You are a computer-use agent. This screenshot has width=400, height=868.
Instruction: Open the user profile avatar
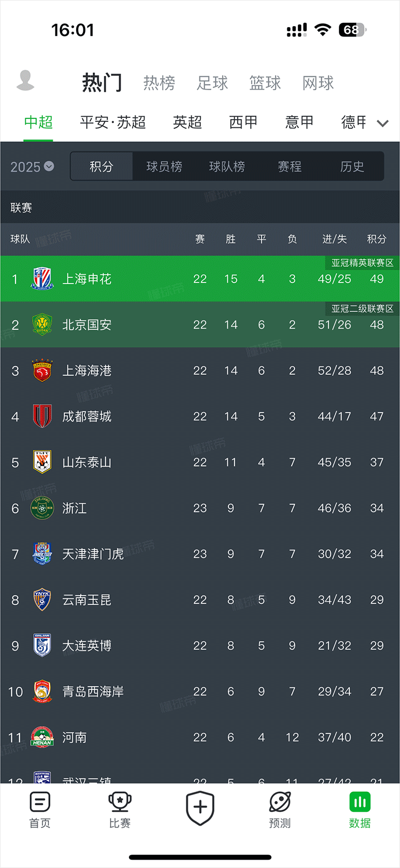[26, 81]
